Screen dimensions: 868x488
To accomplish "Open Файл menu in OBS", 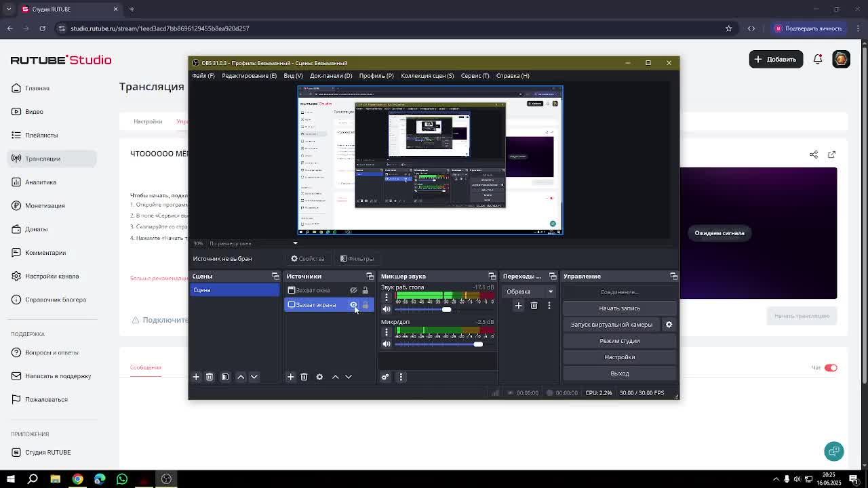I will coord(203,76).
